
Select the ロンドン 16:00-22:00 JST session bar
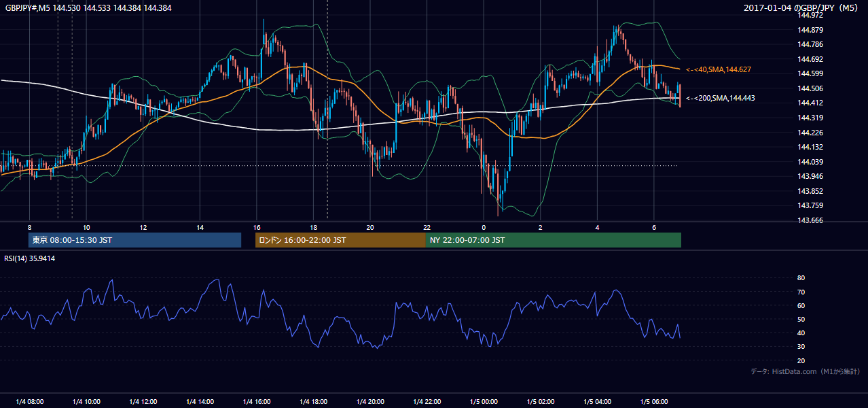(x=340, y=240)
